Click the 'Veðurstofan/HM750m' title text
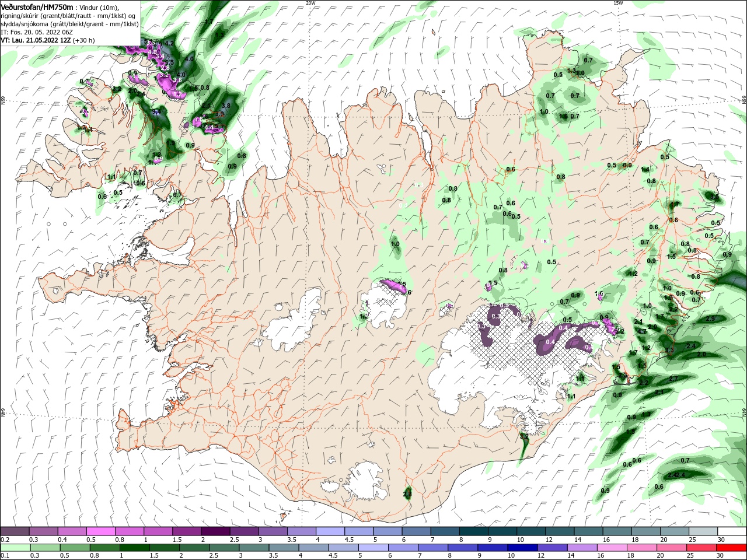 (x=37, y=6)
